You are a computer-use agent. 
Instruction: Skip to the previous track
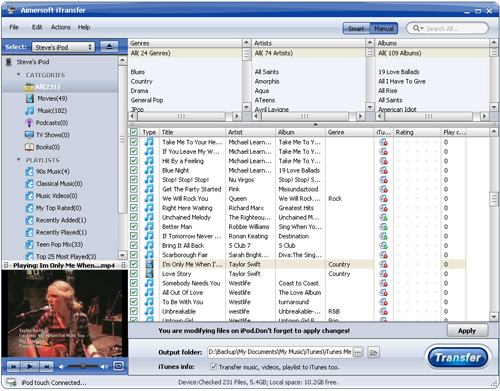tap(14, 367)
